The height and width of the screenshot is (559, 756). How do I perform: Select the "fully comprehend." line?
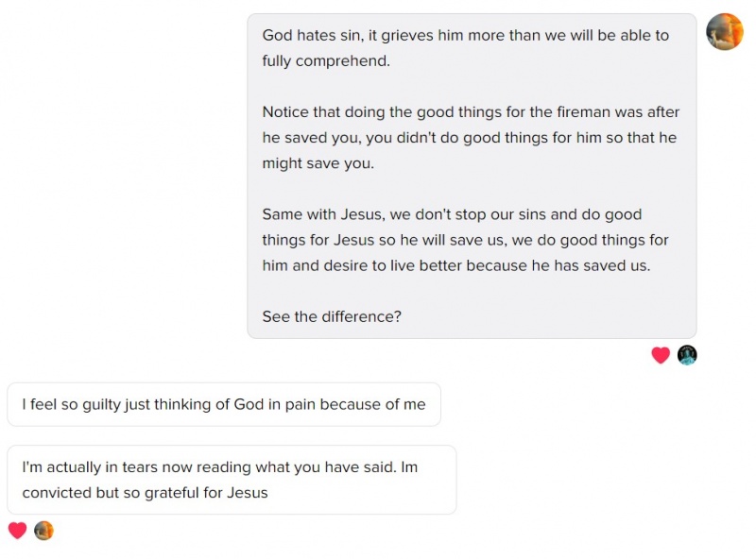[325, 60]
